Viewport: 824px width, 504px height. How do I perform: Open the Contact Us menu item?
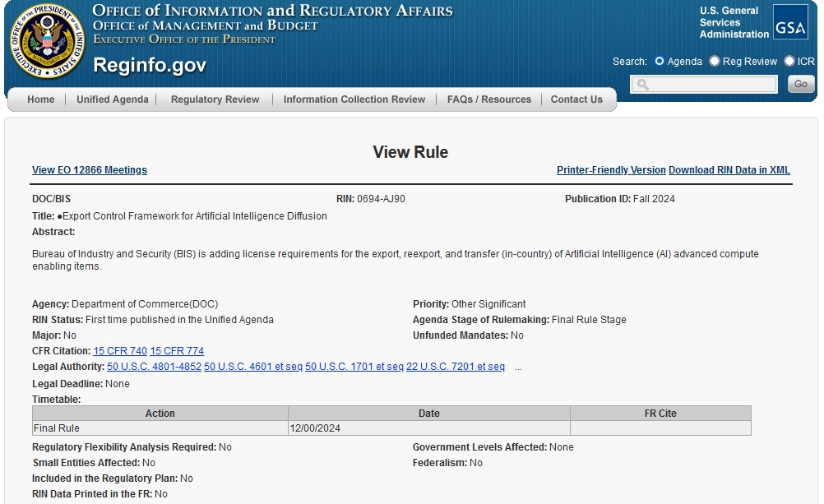(576, 99)
